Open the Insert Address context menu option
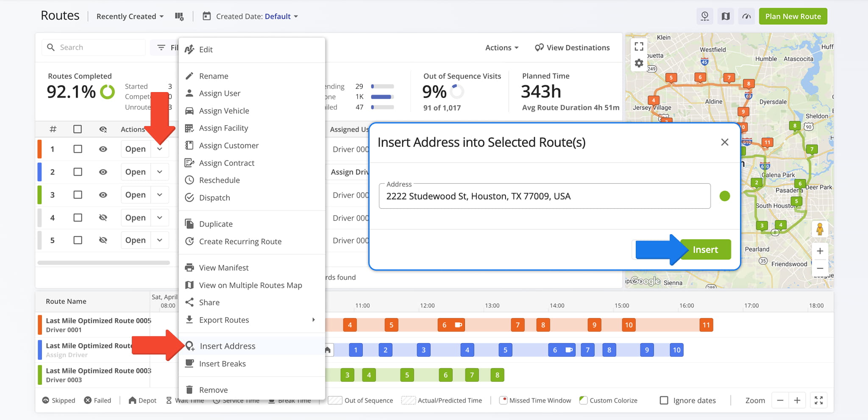868x420 pixels. click(227, 346)
